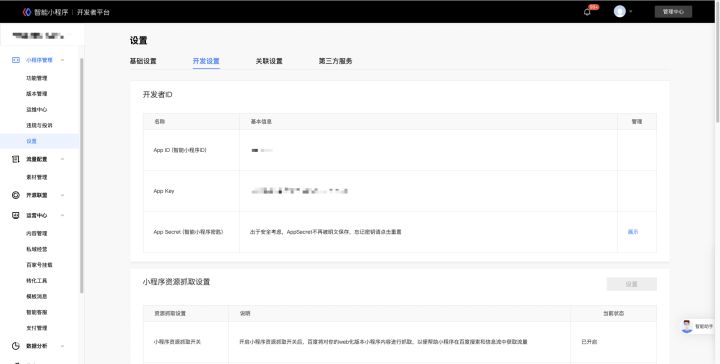This screenshot has width=720, height=364.
Task: Click the grey 设置 button for 资源抓取
Action: tap(631, 284)
